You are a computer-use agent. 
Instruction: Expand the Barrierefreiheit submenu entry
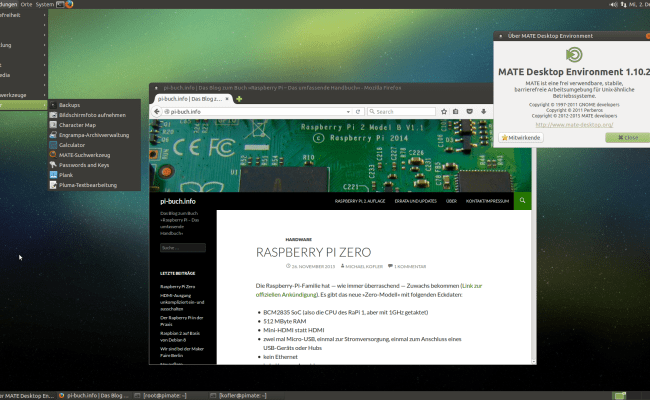click(24, 15)
